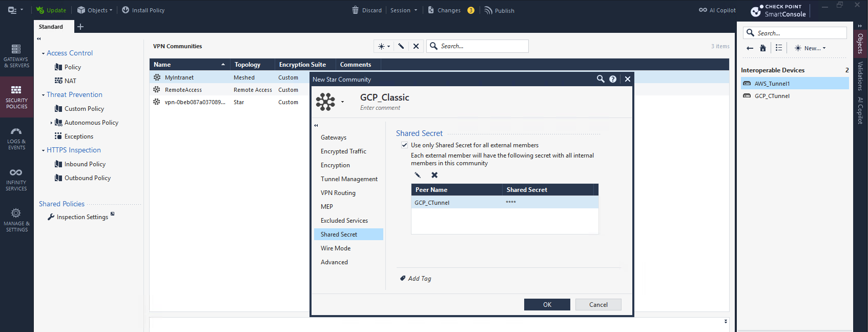Screen dimensions: 868x332
Task: Select Encryption in dialog navigation
Action: pos(335,165)
